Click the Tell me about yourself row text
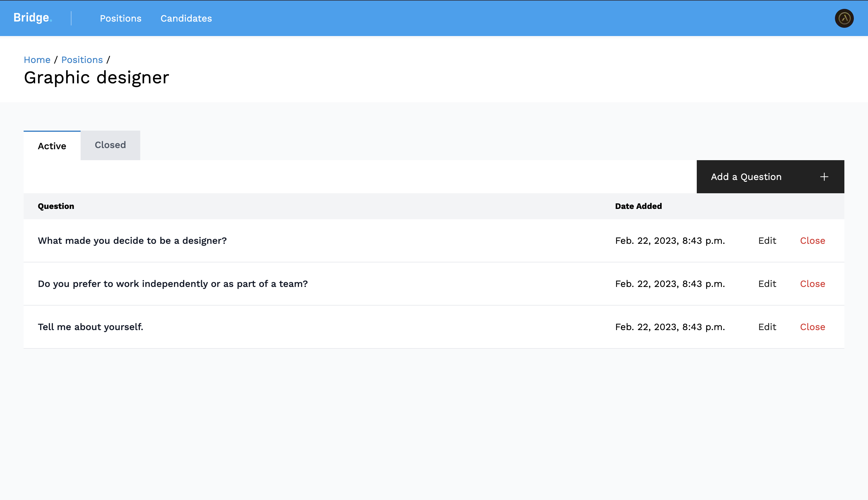This screenshot has width=868, height=500. (x=90, y=327)
